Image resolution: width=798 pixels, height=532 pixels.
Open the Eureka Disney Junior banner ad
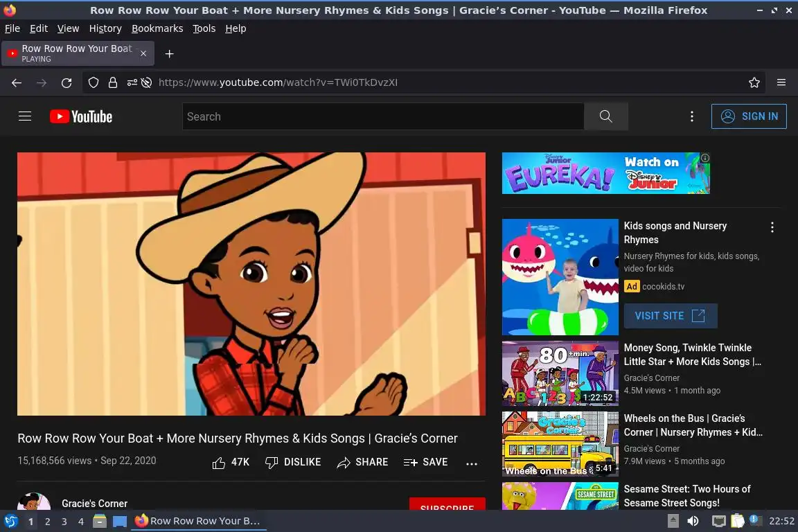[x=605, y=173]
